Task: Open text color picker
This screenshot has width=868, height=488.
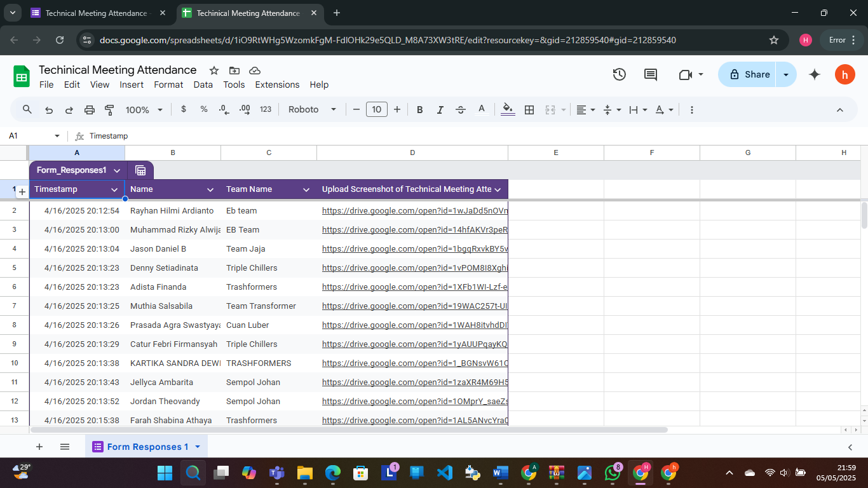Action: point(482,110)
